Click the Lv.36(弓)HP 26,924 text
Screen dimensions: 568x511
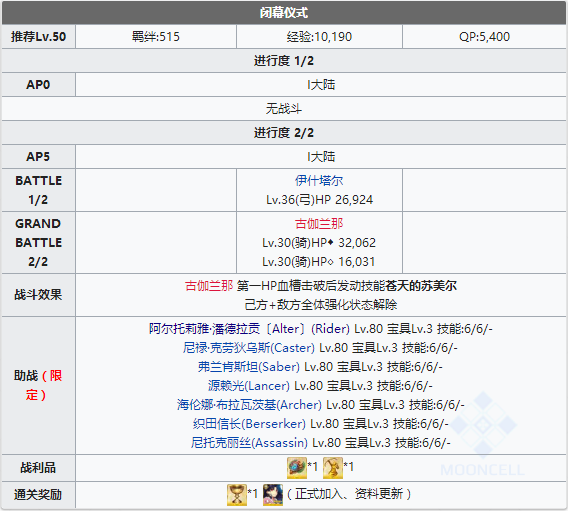click(x=319, y=200)
